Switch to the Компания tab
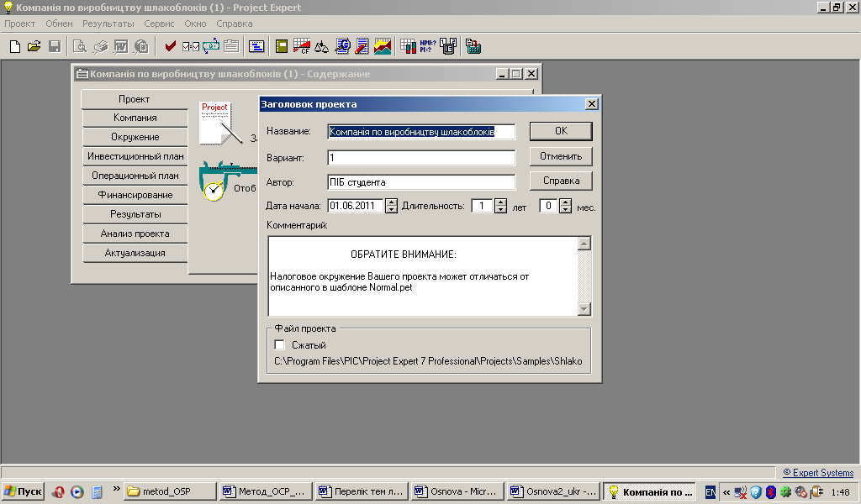861x504 pixels. [135, 118]
